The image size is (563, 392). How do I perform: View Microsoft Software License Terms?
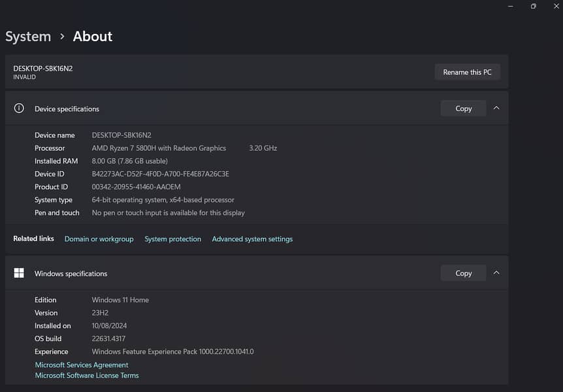click(87, 376)
